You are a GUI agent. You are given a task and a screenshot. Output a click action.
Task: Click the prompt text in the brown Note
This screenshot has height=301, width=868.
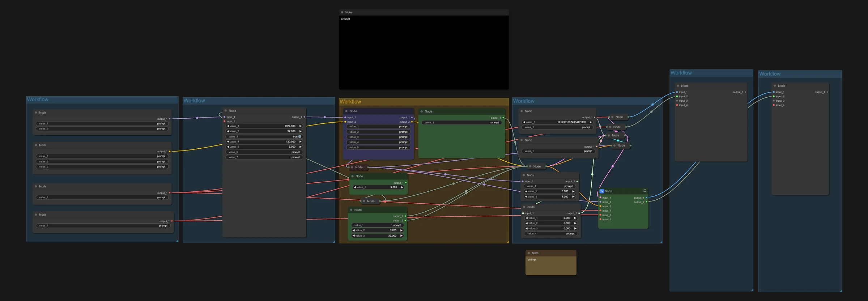[532, 260]
